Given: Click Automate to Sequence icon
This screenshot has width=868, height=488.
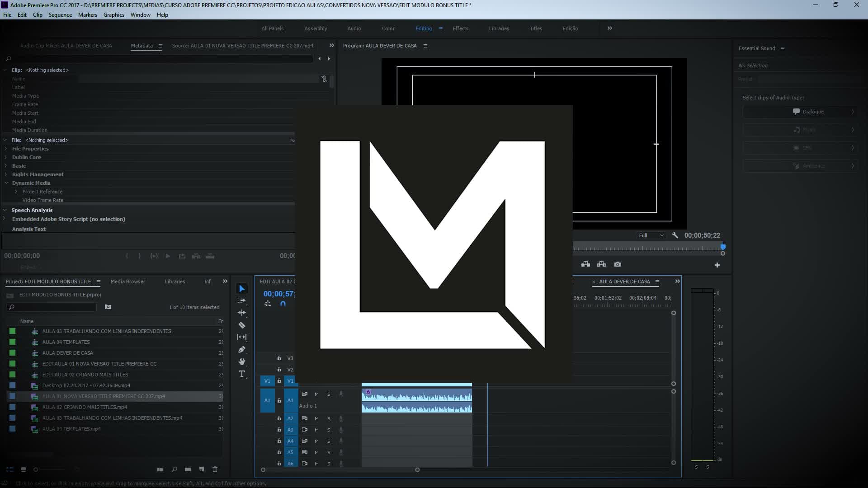Looking at the screenshot, I should click(160, 469).
